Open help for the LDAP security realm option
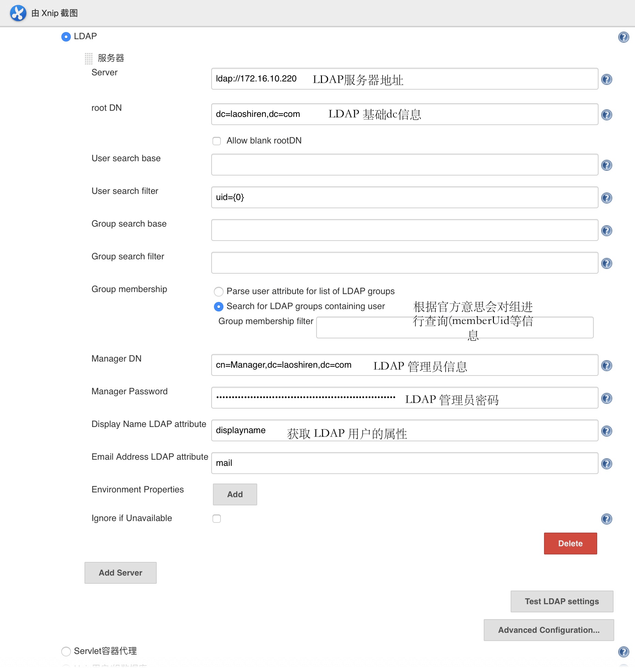Image resolution: width=635 pixels, height=672 pixels. click(x=623, y=37)
